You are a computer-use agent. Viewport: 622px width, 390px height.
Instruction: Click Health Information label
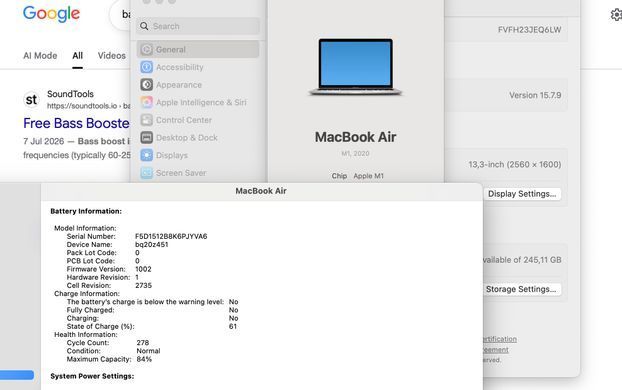[x=86, y=334]
